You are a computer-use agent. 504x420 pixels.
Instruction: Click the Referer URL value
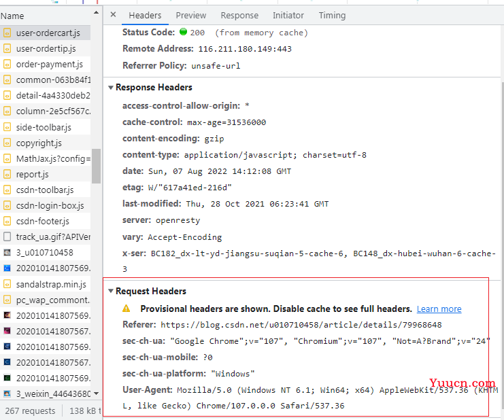pyautogui.click(x=301, y=325)
